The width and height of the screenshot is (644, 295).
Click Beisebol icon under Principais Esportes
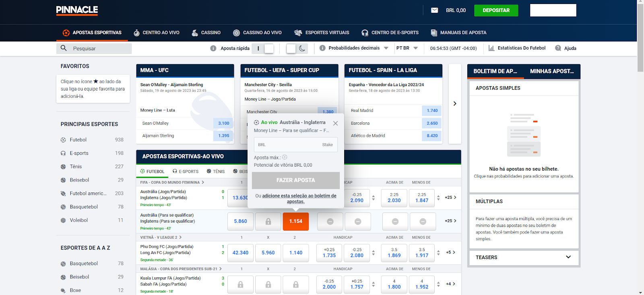point(63,180)
